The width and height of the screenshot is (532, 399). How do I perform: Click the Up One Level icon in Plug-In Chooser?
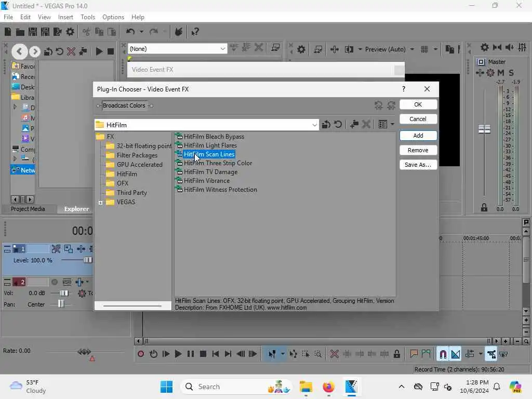326,125
